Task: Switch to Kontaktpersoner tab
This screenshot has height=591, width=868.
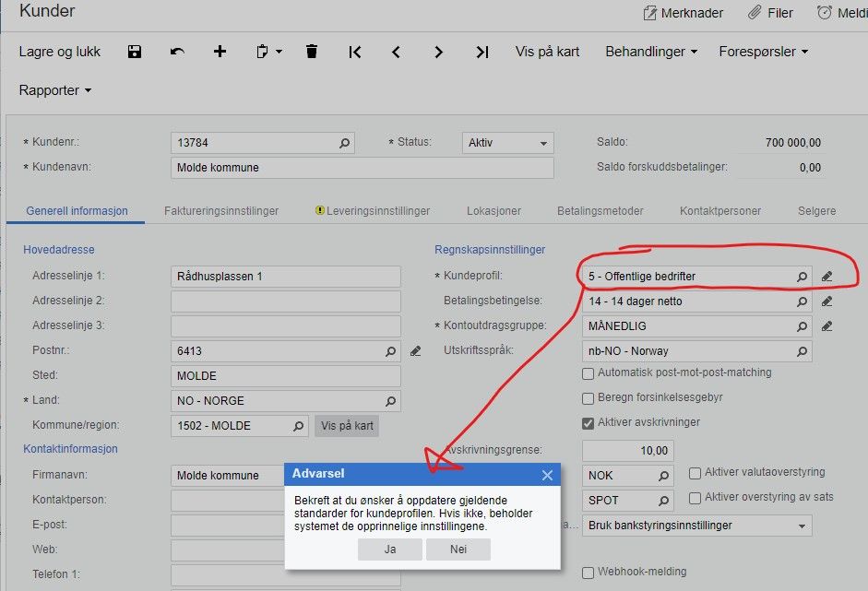Action: click(x=720, y=211)
